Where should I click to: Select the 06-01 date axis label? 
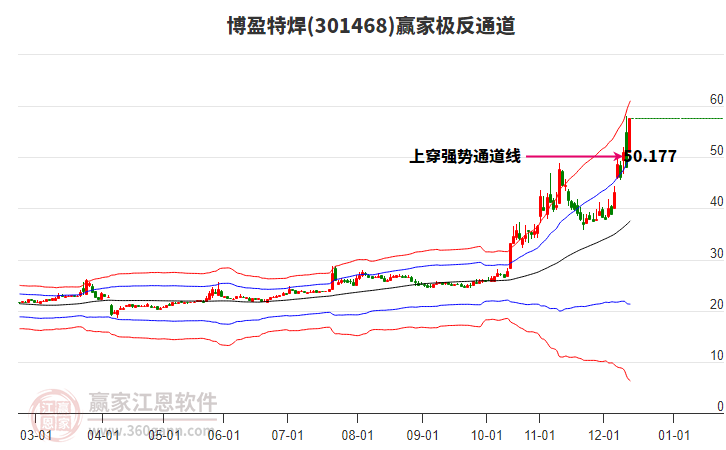(224, 436)
